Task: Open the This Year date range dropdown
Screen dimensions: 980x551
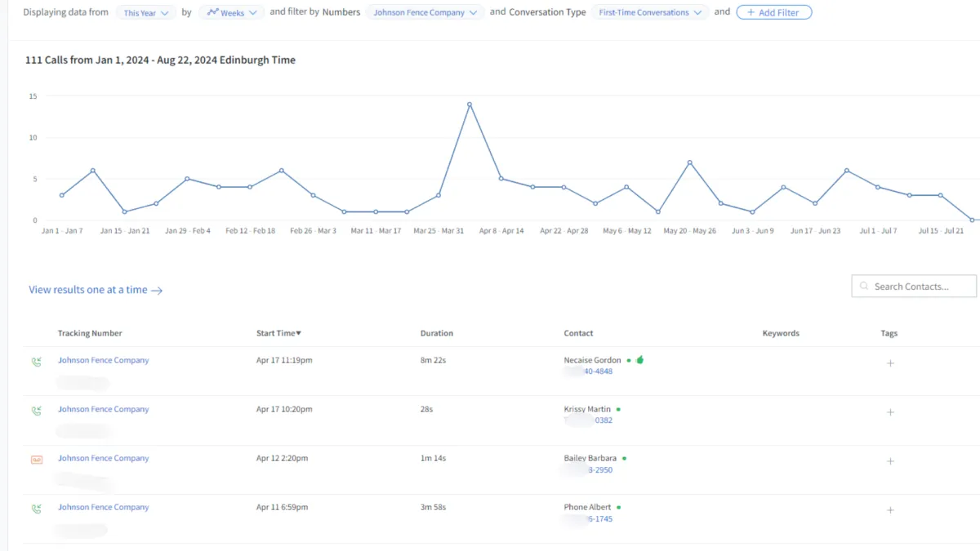Action: [146, 13]
